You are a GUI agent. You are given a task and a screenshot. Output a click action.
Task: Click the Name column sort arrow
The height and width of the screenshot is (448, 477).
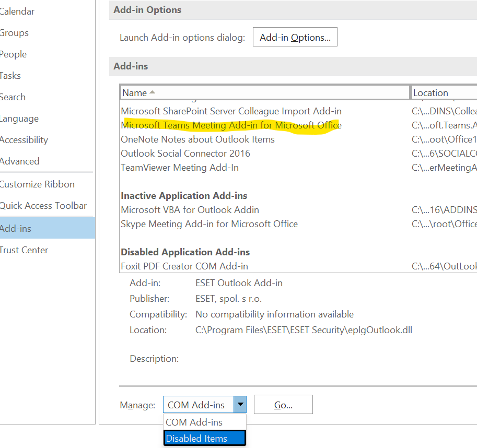(x=153, y=92)
